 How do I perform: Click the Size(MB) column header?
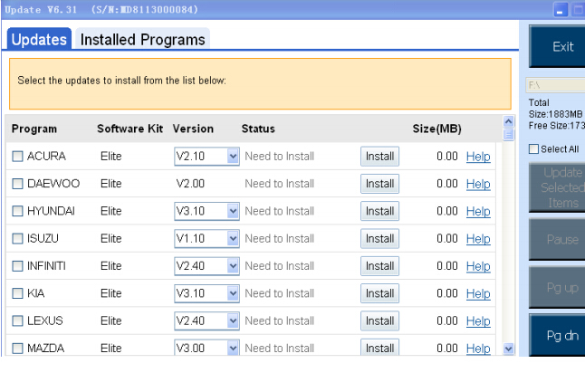(x=436, y=129)
